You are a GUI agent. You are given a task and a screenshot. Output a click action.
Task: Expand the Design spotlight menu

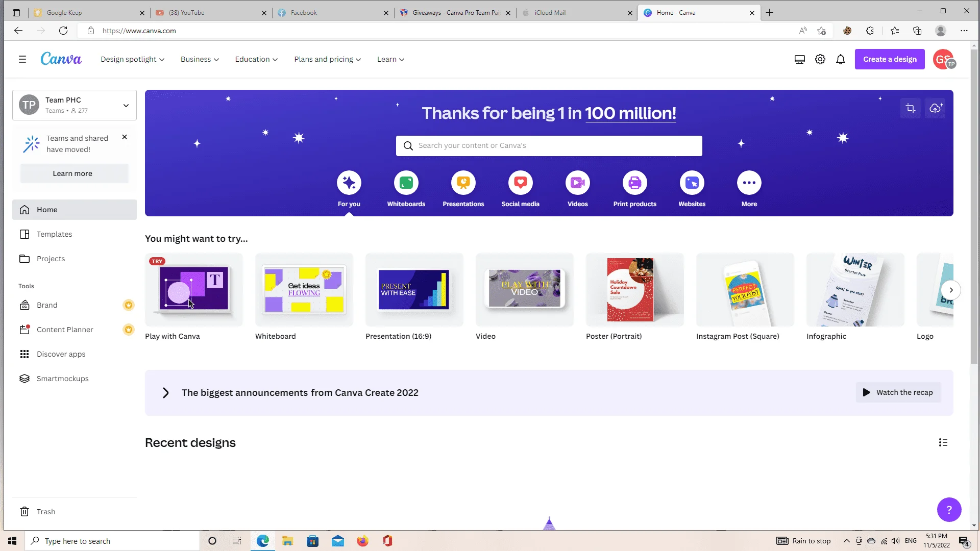(x=133, y=59)
